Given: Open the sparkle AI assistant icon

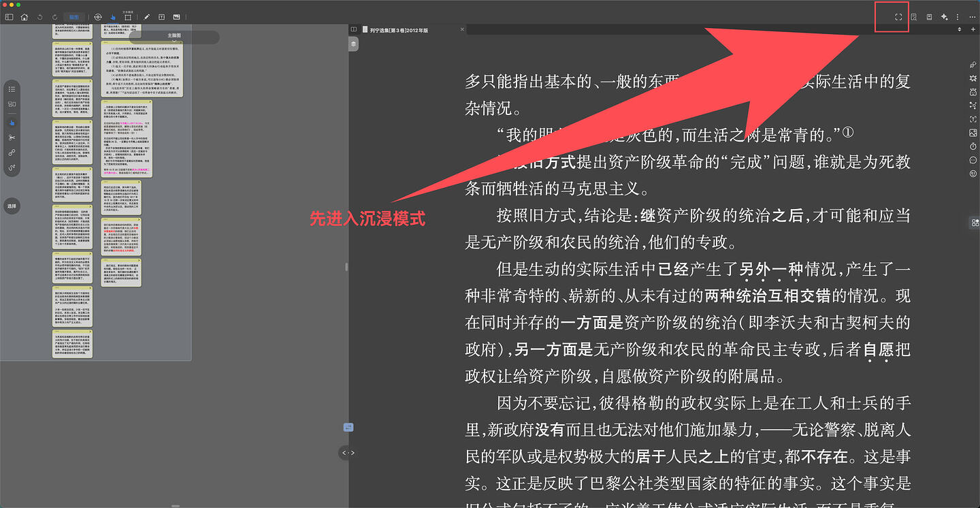Looking at the screenshot, I should (x=944, y=17).
